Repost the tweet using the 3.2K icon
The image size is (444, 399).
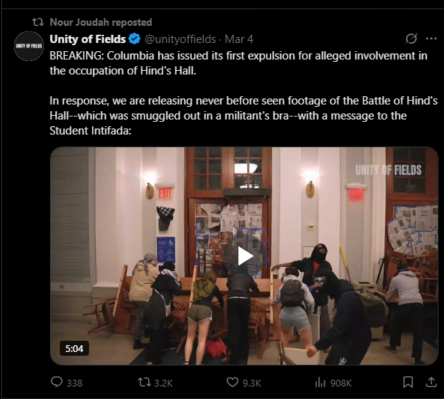144,382
